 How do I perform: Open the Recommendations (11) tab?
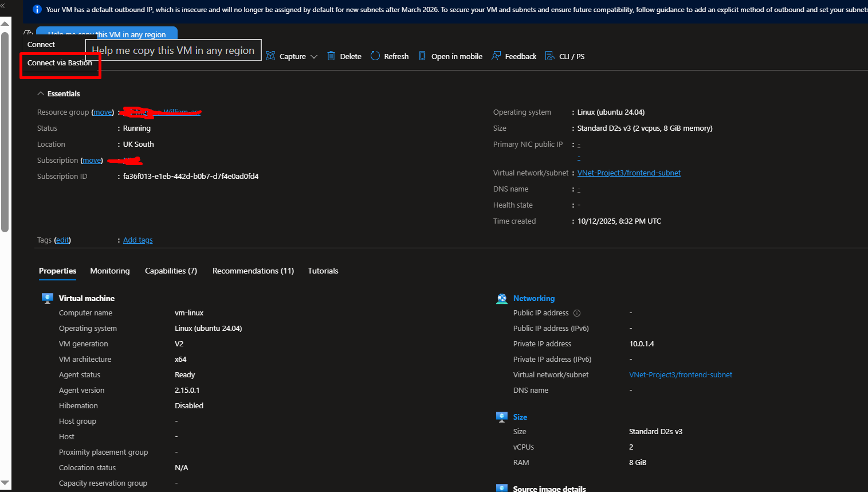coord(253,271)
